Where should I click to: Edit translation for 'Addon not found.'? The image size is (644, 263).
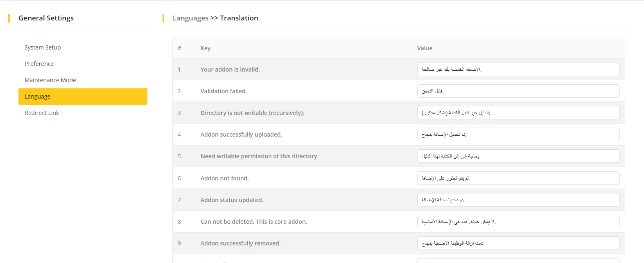point(518,178)
